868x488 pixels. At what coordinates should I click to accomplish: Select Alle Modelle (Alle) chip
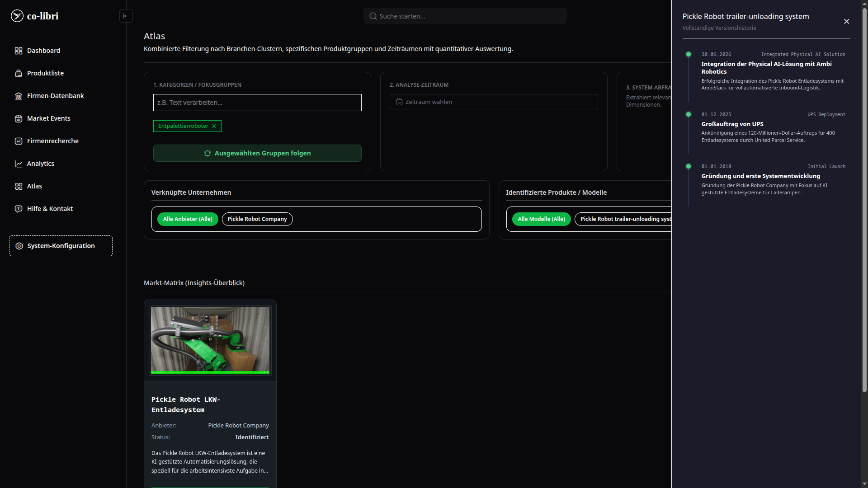pyautogui.click(x=541, y=219)
